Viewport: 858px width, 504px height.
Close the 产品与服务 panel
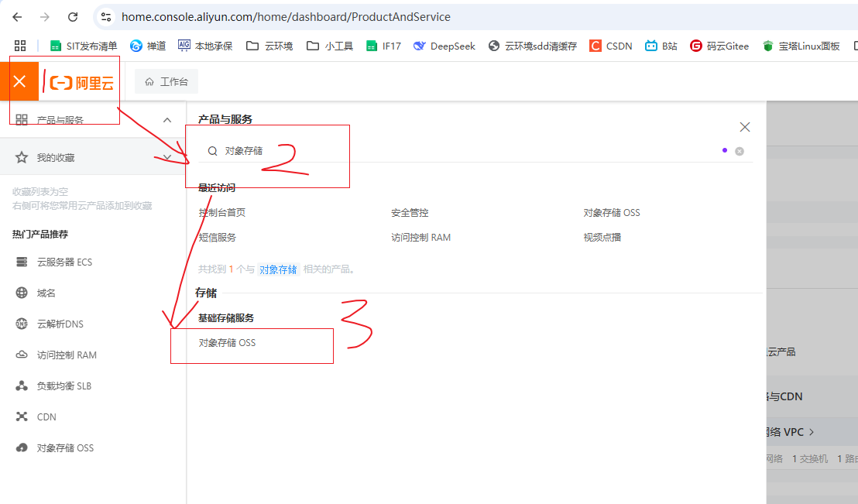745,127
